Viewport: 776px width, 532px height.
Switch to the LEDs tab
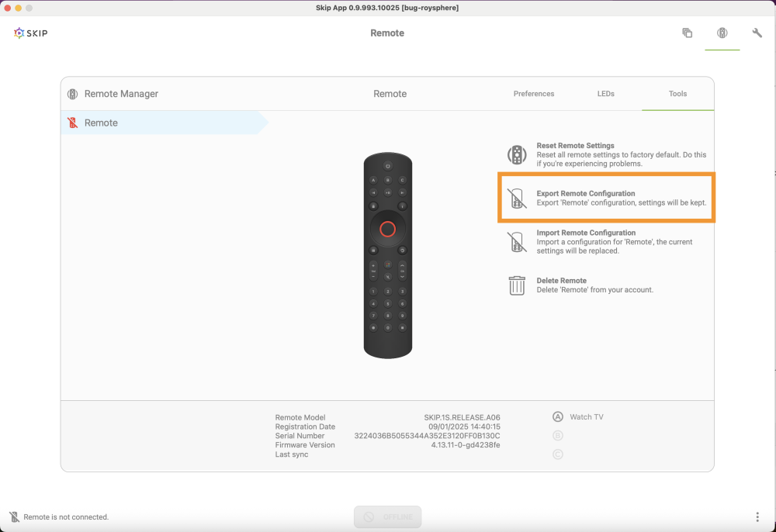[606, 93]
